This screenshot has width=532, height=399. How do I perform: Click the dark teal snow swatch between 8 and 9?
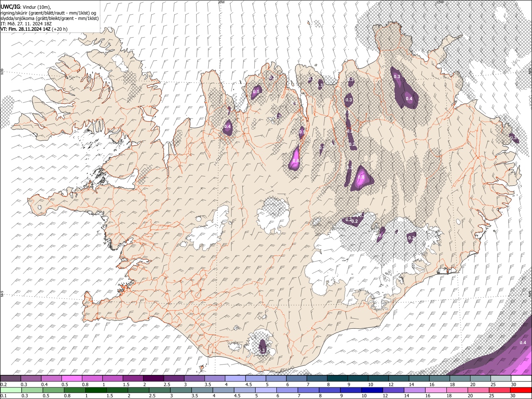[337, 379]
